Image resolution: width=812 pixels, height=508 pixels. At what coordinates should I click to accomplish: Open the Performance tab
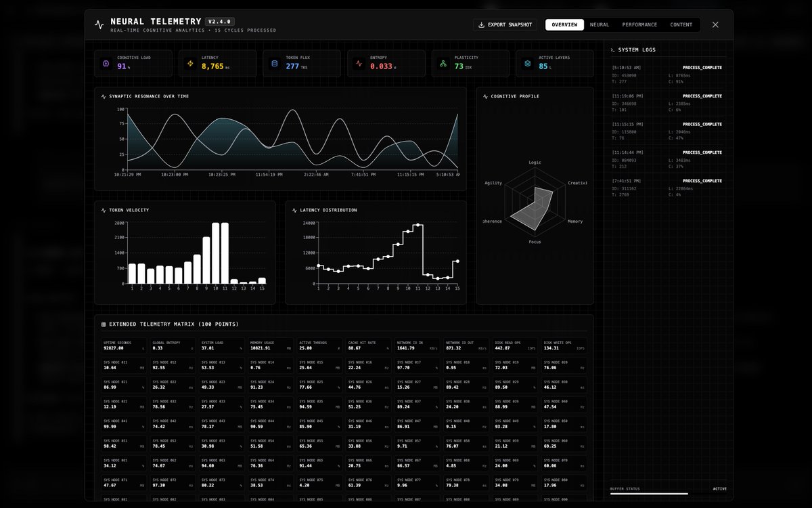click(639, 24)
